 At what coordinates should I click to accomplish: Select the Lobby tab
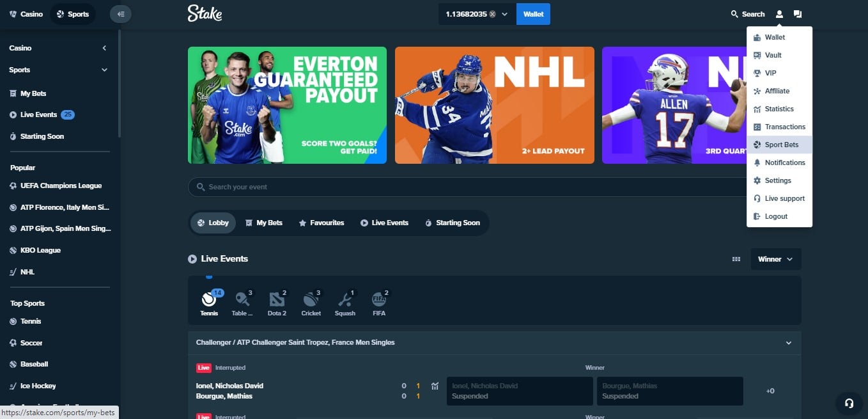pos(213,223)
